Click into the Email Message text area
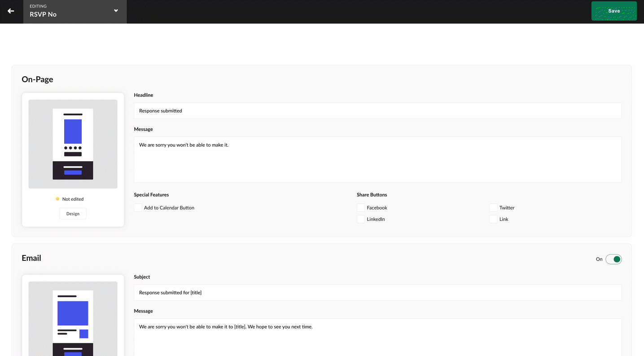Viewport: 644px width, 356px height. [x=377, y=337]
